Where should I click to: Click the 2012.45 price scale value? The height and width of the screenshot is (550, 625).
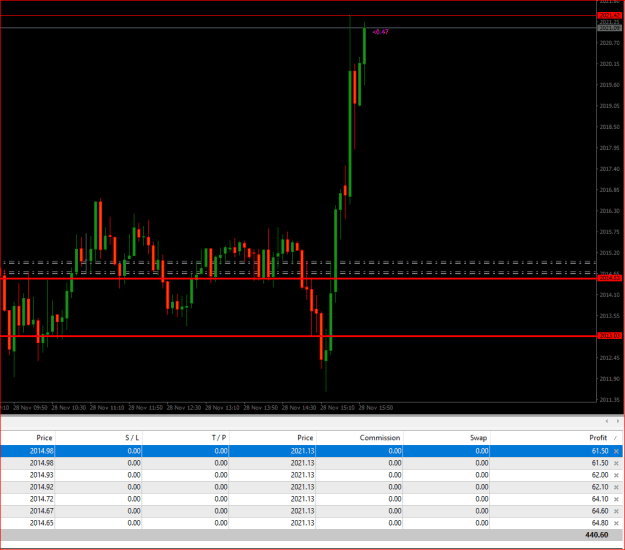[609, 358]
